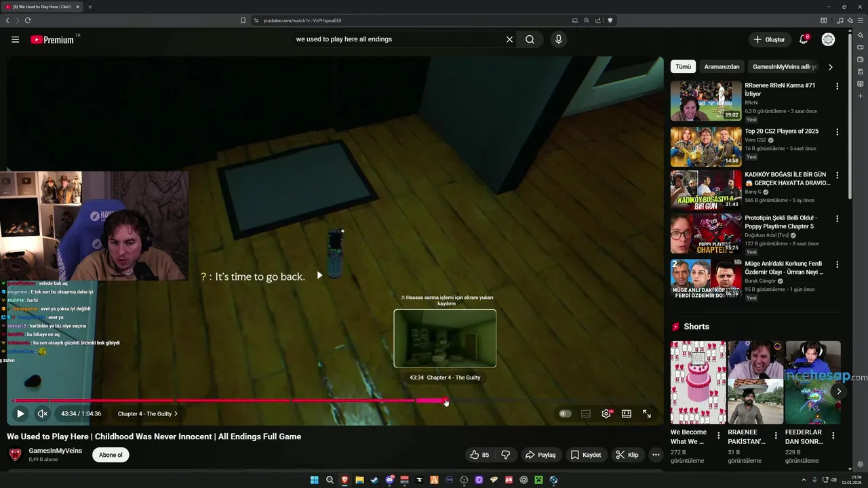Image resolution: width=868 pixels, height=488 pixels.
Task: Go to YouTube Premium home logo
Action: (x=52, y=39)
